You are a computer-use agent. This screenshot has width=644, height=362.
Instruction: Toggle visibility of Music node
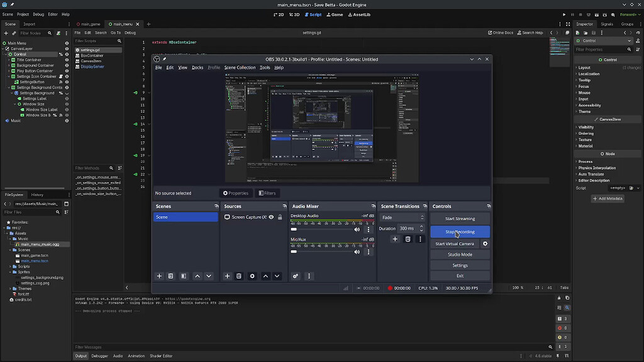(x=67, y=121)
